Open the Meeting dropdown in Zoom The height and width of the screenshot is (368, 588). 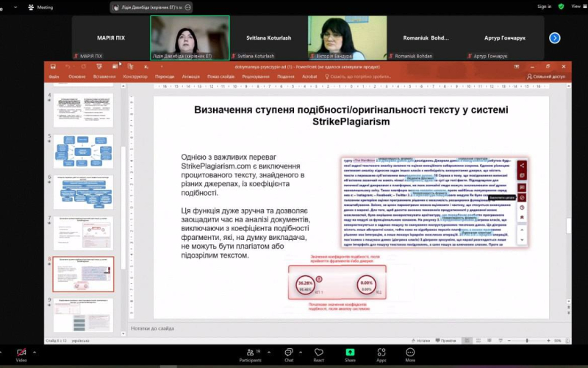pyautogui.click(x=15, y=7)
